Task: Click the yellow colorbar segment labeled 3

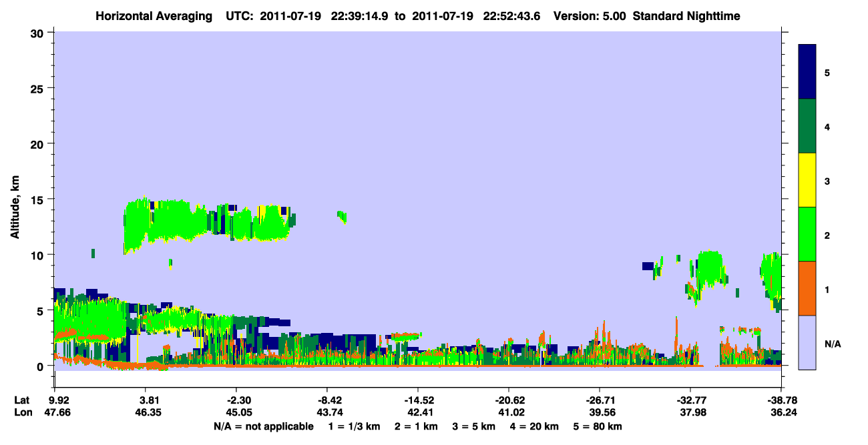Action: click(807, 180)
